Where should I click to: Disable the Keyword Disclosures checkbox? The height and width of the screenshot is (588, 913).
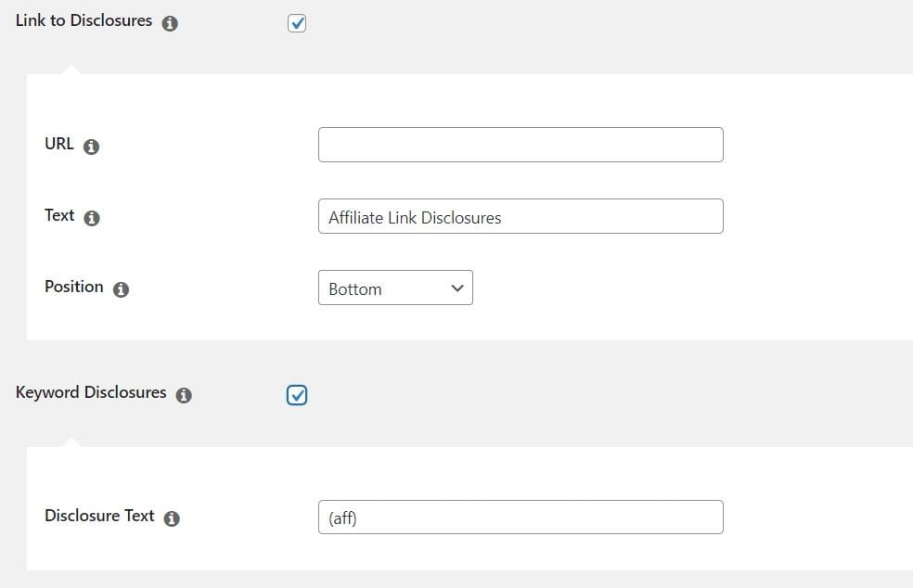[296, 394]
